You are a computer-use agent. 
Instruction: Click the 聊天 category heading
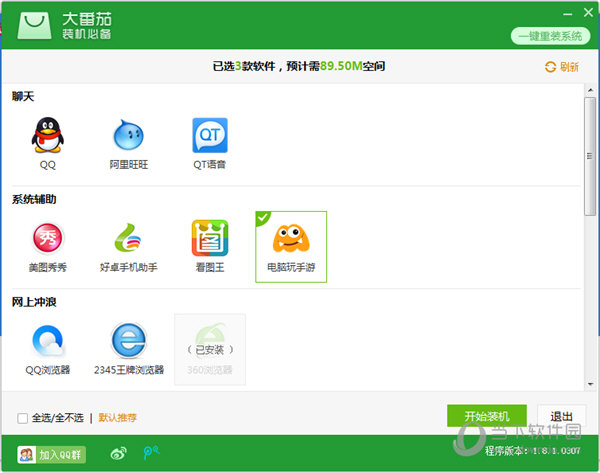point(23,96)
